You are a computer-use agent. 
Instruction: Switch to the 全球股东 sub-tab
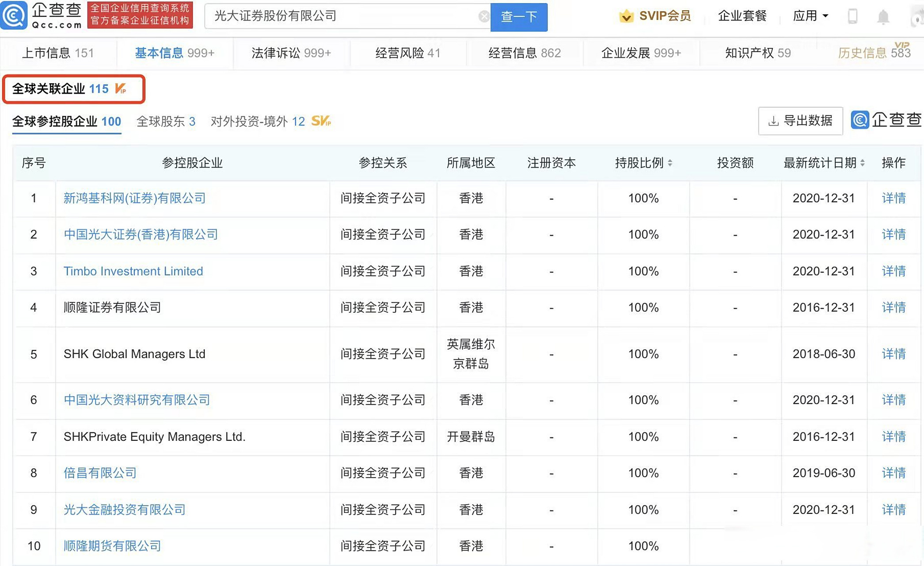coord(166,122)
